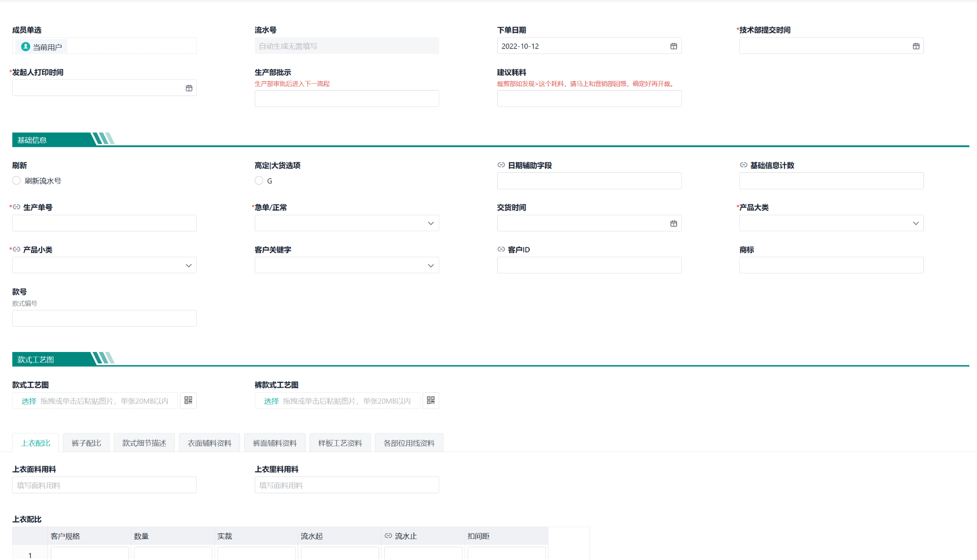
Task: Select the G radio option
Action: coord(259,181)
